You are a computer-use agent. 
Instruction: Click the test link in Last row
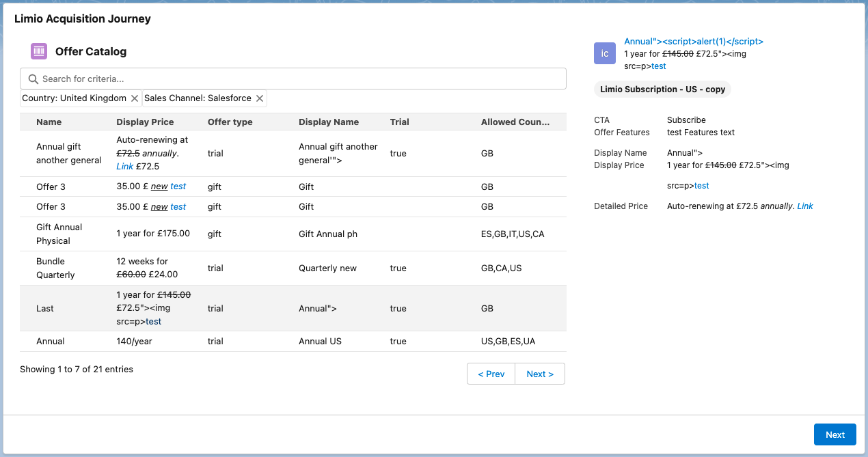point(153,321)
